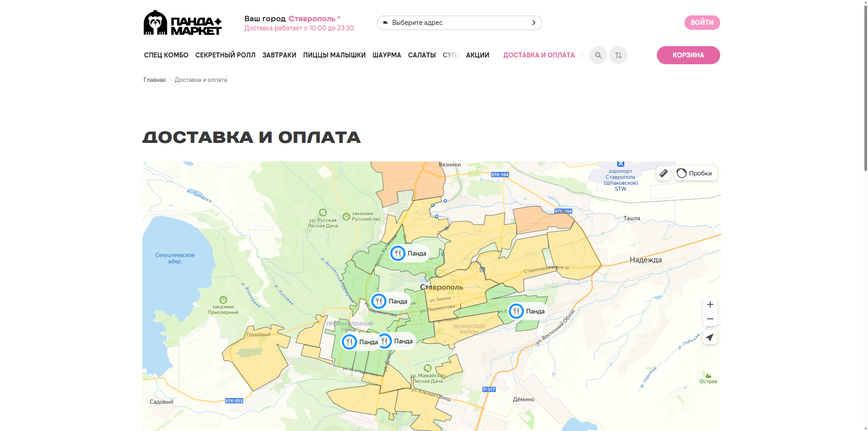Navigate to Главная via breadcrumb link
This screenshot has width=868, height=431.
(x=154, y=80)
